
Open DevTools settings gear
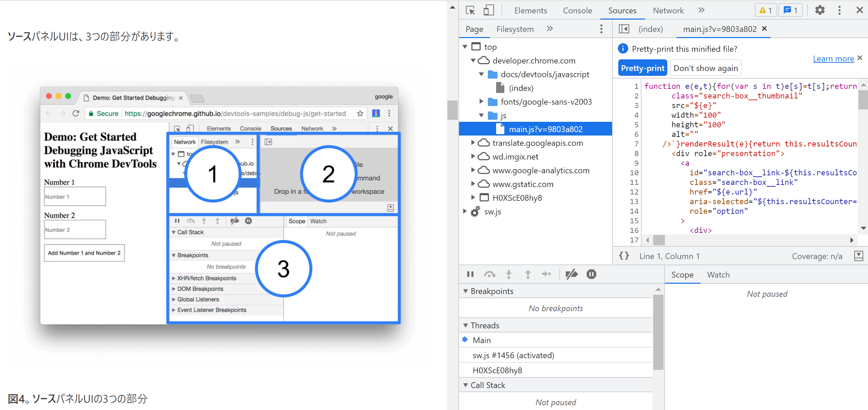(x=820, y=10)
